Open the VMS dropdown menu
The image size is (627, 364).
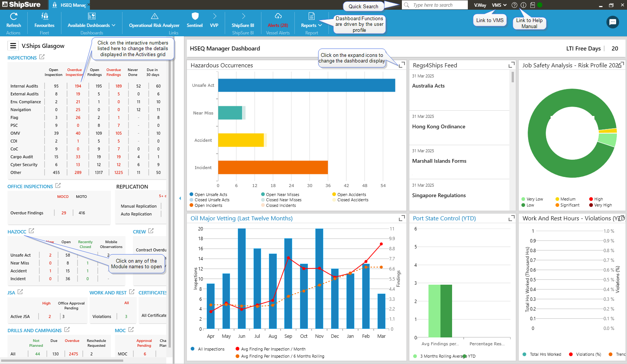[x=499, y=5]
